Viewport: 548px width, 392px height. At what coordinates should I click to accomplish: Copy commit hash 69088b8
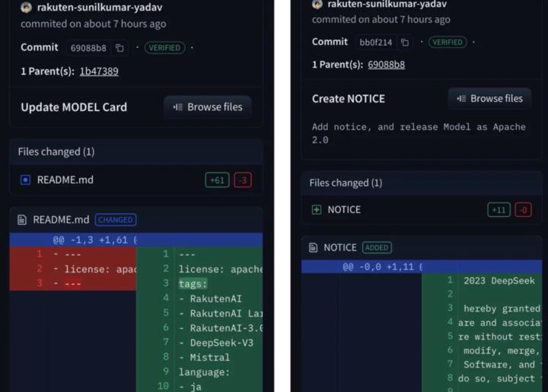(x=119, y=48)
